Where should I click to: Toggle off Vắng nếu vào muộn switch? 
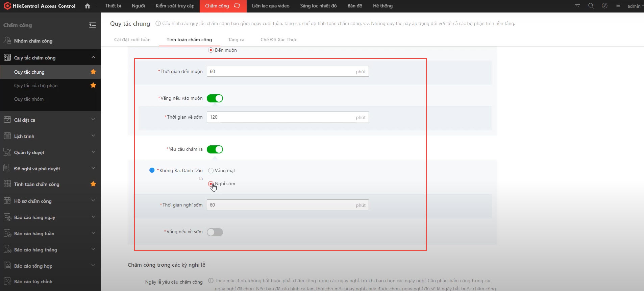(x=215, y=98)
